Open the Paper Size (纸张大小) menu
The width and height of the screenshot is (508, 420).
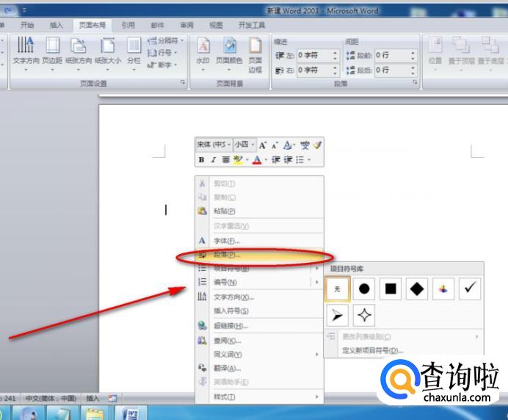pyautogui.click(x=108, y=54)
